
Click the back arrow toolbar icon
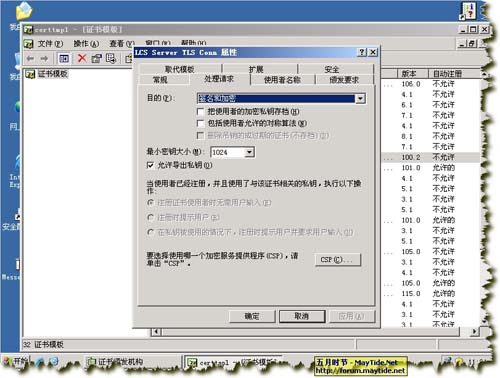30,59
